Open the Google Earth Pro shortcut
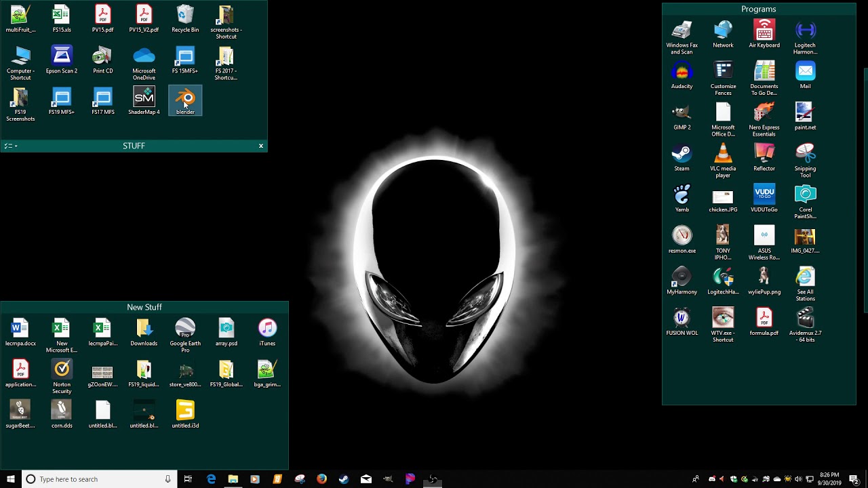 (x=185, y=335)
